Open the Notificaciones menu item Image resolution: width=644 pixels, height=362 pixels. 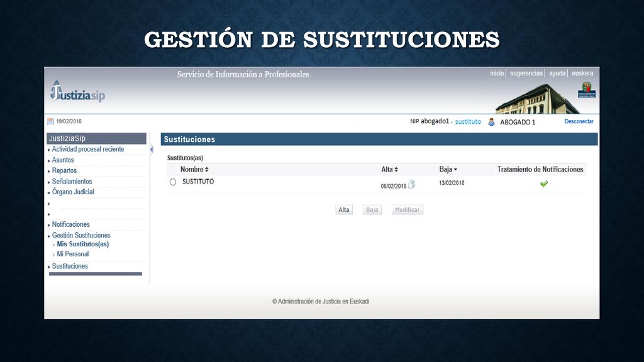click(70, 224)
